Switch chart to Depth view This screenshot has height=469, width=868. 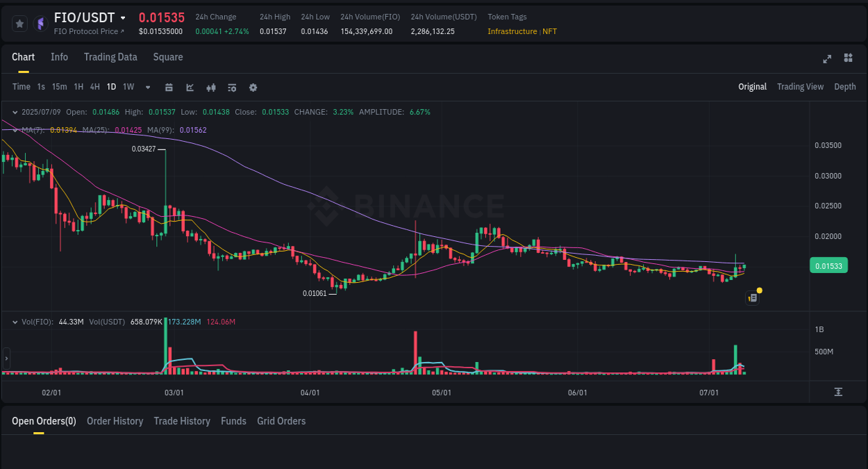click(x=844, y=87)
